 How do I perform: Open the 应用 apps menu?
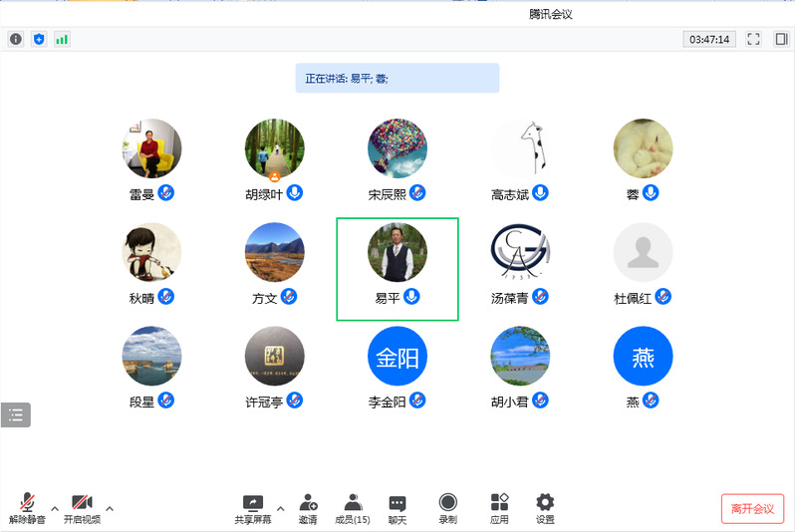(x=499, y=508)
